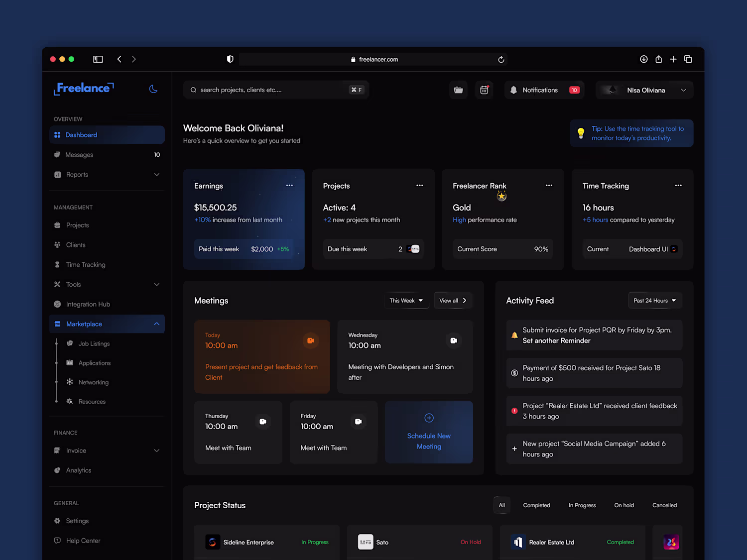Open the Dashboard menu item

click(x=107, y=135)
